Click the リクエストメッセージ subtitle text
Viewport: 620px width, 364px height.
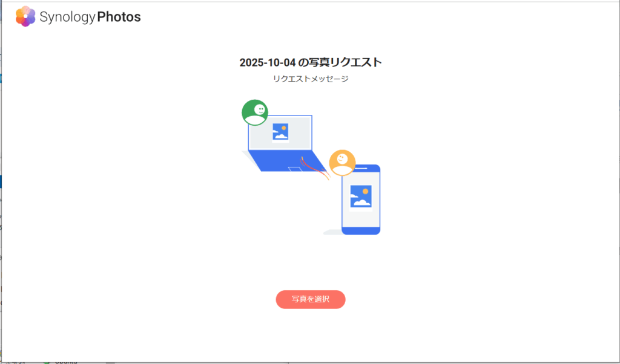[311, 79]
